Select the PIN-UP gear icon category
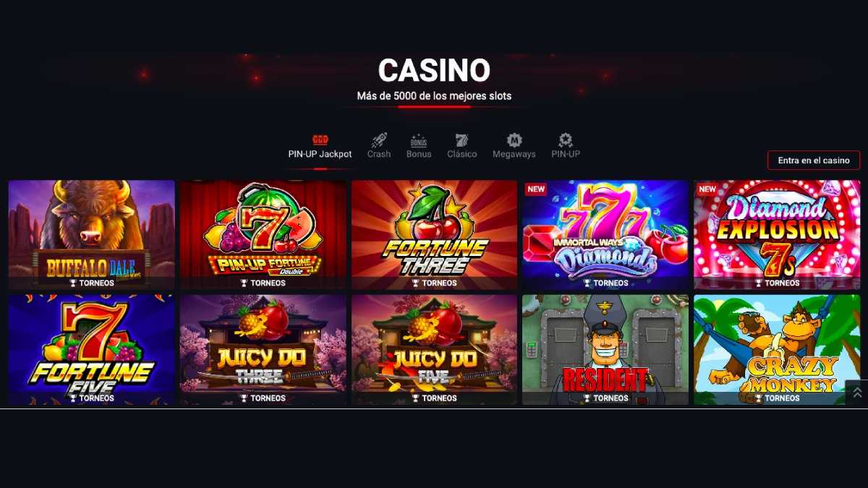Screen dimensions: 868x488 pyautogui.click(x=566, y=140)
